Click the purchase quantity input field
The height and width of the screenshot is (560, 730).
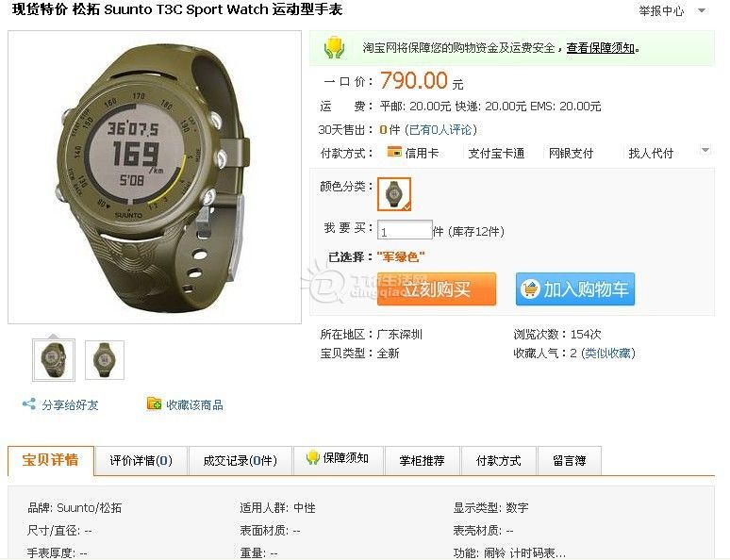click(x=405, y=230)
